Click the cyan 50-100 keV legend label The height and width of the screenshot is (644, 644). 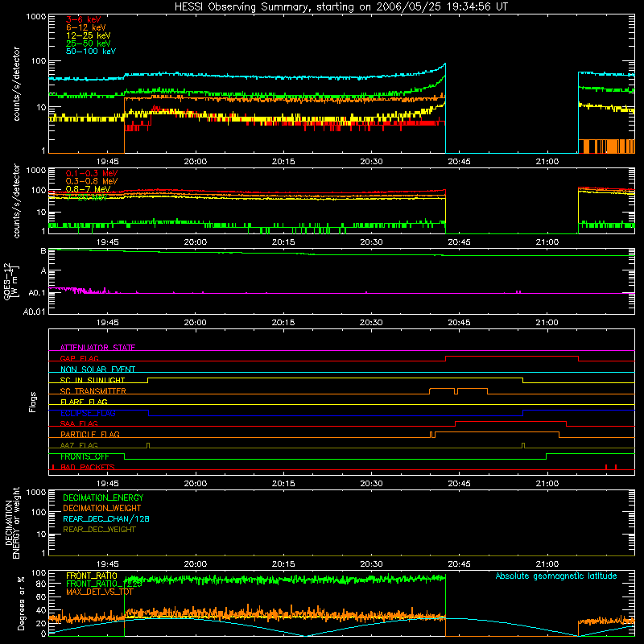click(x=91, y=52)
